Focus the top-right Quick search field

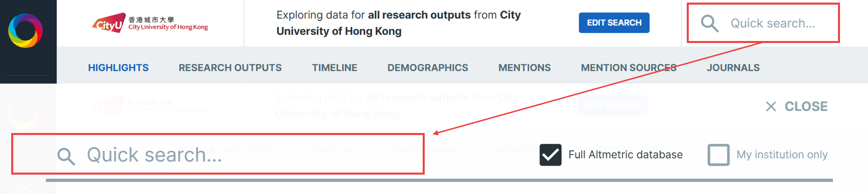pyautogui.click(x=772, y=23)
